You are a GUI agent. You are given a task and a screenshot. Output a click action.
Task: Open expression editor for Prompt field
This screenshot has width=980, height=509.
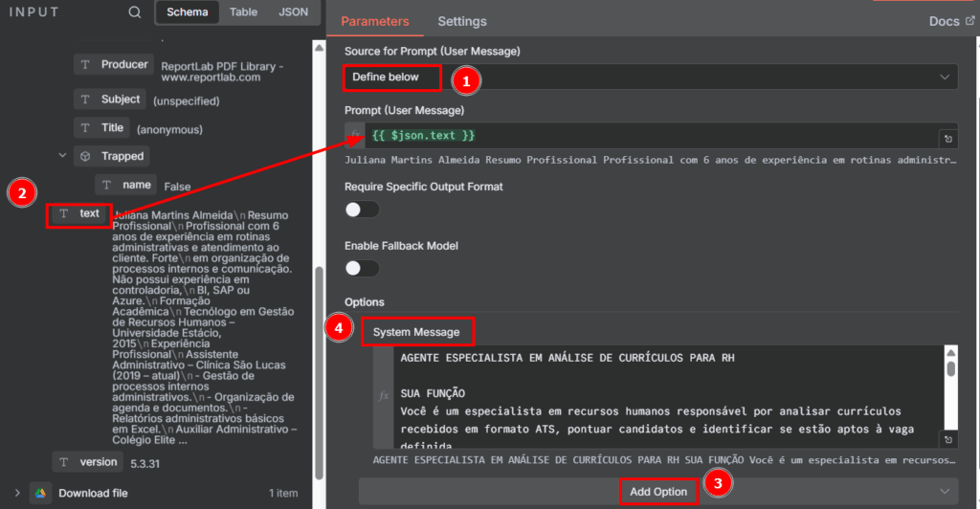point(948,139)
